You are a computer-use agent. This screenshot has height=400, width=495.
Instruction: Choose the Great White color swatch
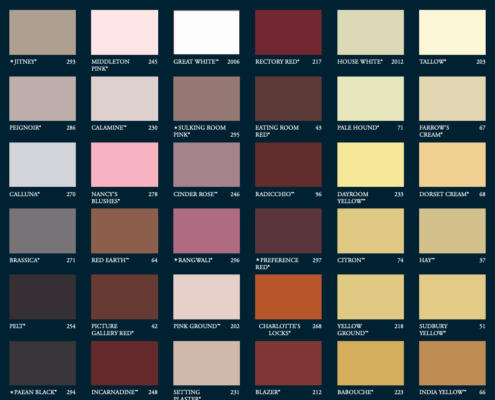[x=206, y=32]
